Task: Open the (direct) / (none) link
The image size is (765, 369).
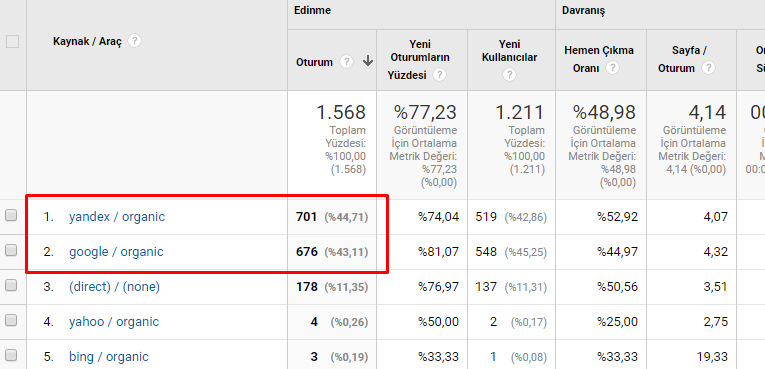Action: 115,287
